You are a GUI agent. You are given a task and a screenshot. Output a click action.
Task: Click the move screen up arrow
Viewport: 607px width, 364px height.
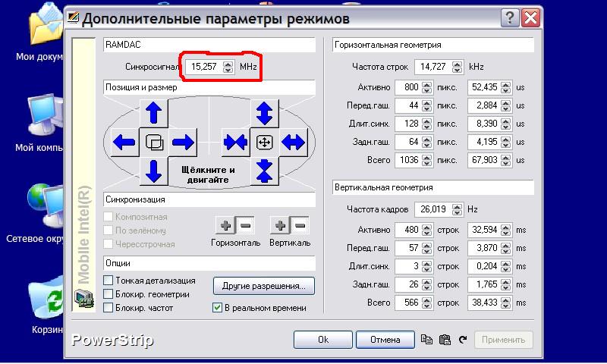pos(154,113)
